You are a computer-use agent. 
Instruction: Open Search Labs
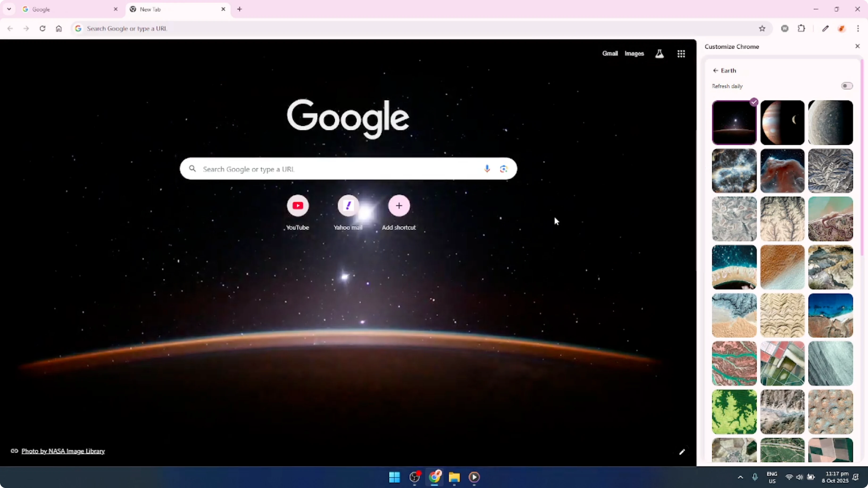pyautogui.click(x=659, y=53)
